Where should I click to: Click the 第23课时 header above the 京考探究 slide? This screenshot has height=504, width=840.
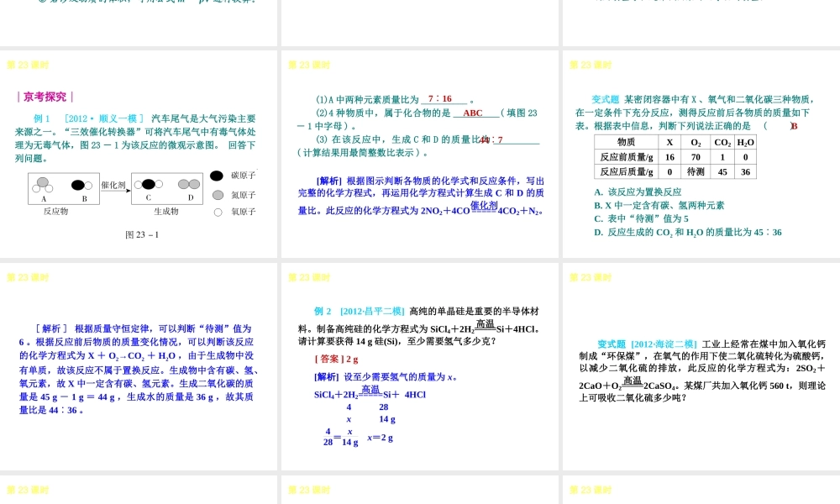click(x=28, y=65)
